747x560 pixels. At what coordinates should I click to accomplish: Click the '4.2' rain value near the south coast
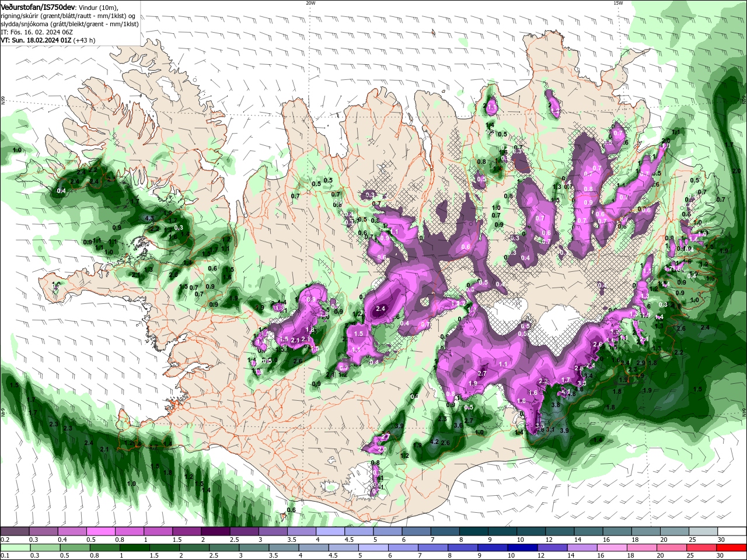click(434, 442)
